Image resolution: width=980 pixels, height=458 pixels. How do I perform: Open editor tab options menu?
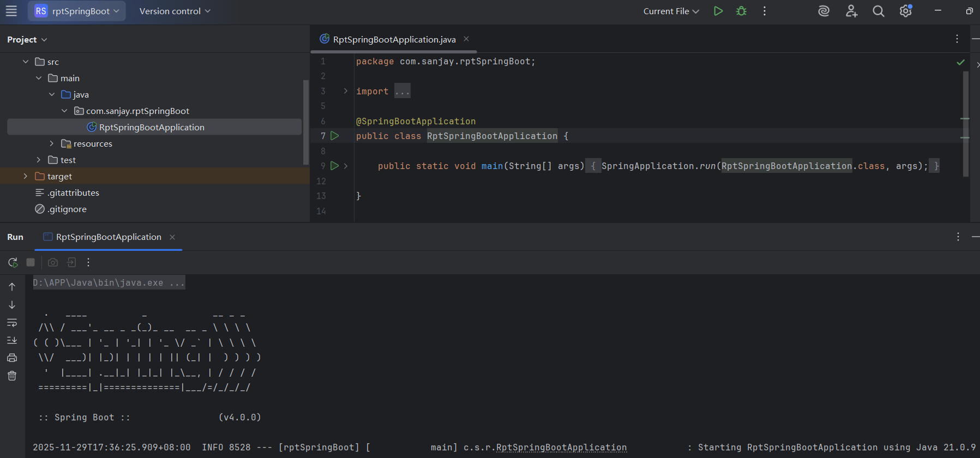pyautogui.click(x=957, y=39)
